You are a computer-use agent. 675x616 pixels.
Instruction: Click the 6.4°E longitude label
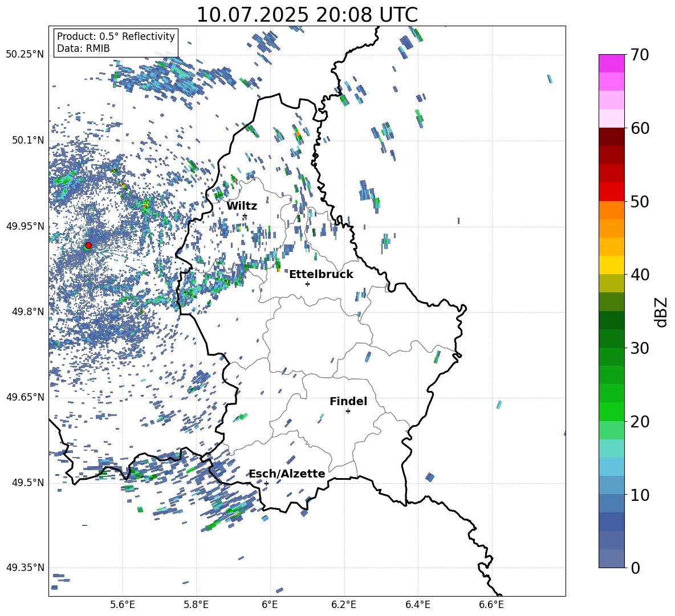(x=417, y=605)
